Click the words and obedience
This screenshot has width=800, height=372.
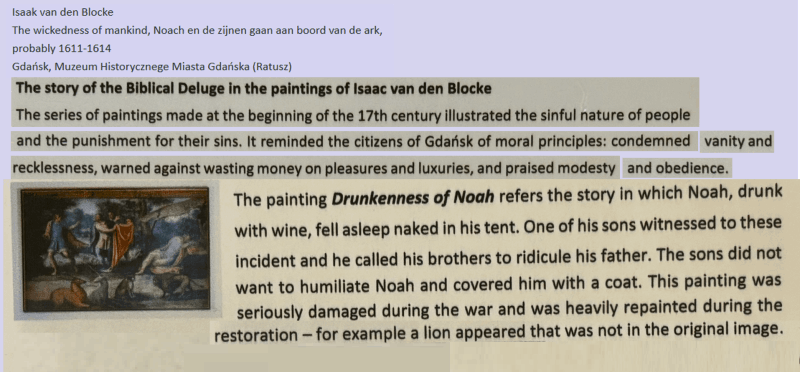coord(677,168)
